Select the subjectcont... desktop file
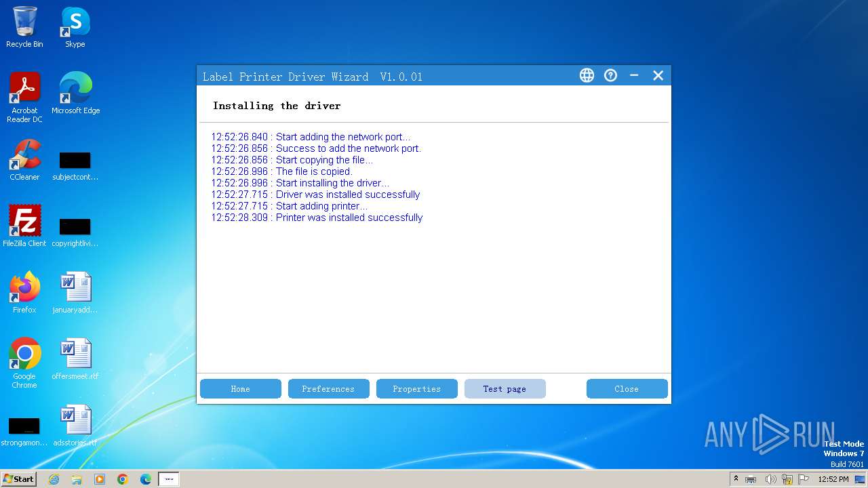868x488 pixels. pos(75,165)
